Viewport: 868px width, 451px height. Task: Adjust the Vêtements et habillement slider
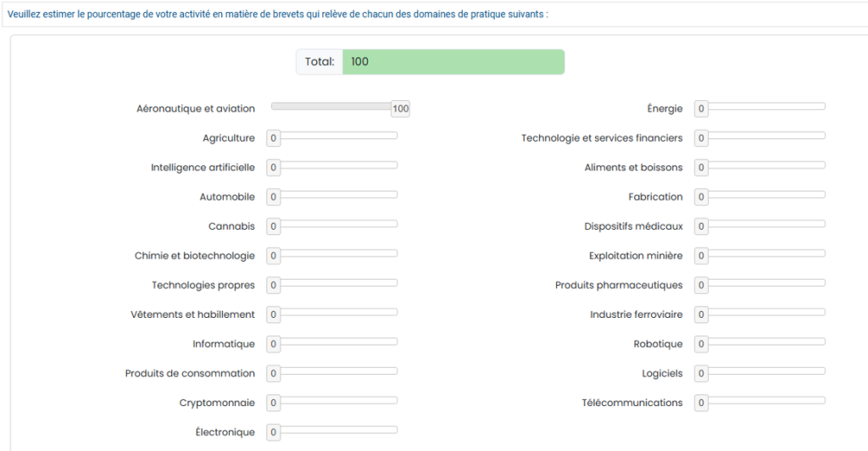tap(337, 313)
